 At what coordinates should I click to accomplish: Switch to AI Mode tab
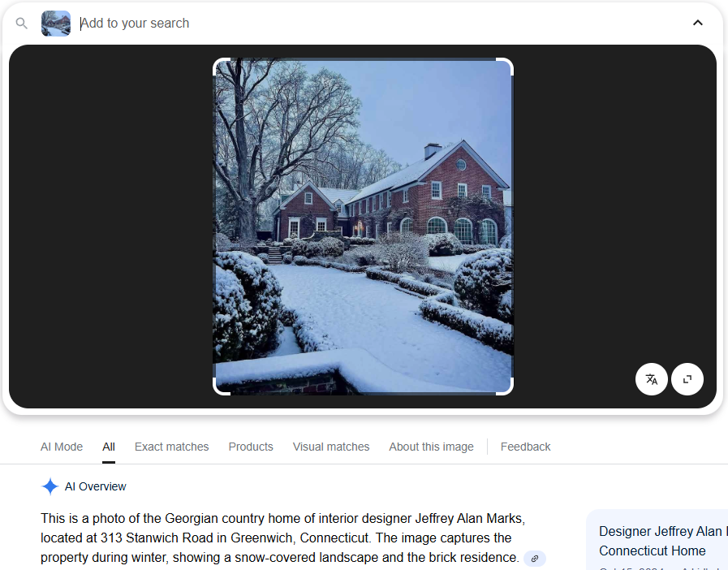62,447
